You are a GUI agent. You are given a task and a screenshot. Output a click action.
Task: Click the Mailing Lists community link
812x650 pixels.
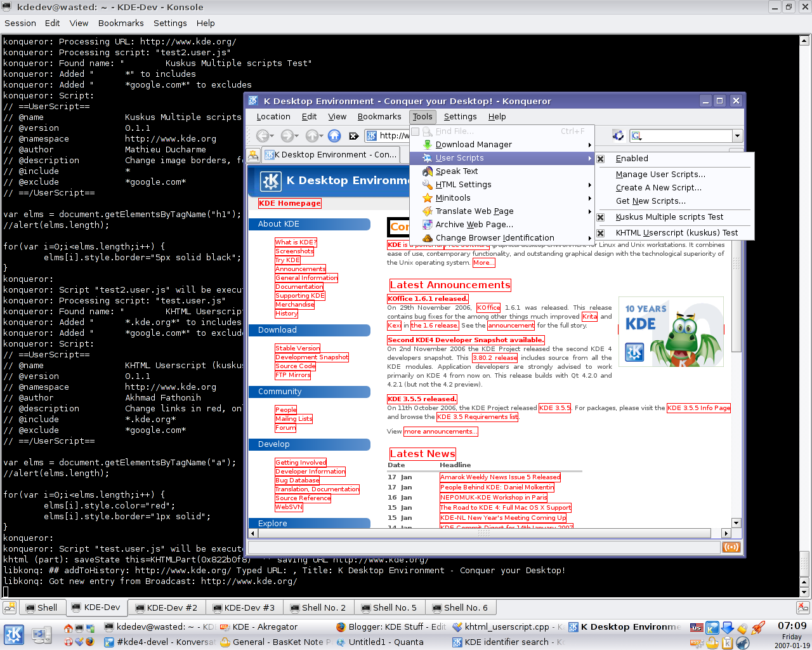[x=294, y=419]
